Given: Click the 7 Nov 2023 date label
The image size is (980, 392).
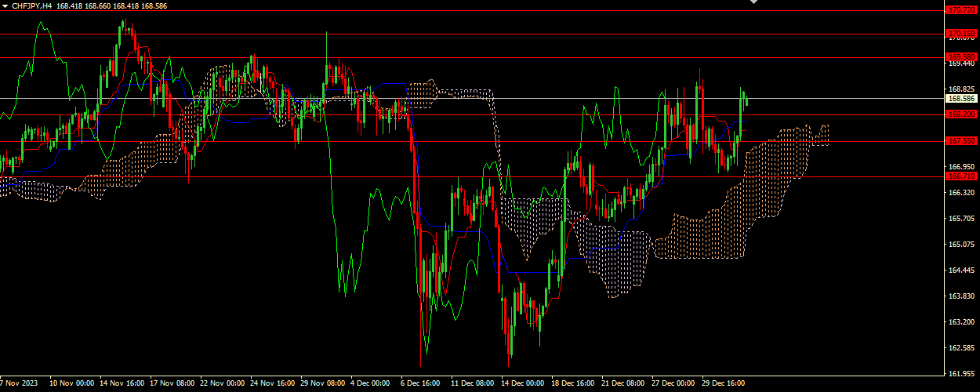Looking at the screenshot, I should click(19, 384).
